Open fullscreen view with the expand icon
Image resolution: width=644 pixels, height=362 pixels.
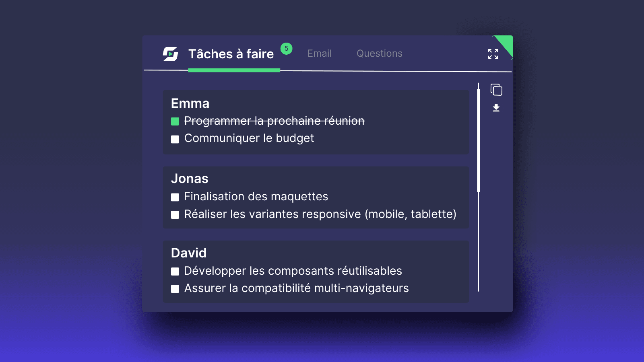coord(493,54)
